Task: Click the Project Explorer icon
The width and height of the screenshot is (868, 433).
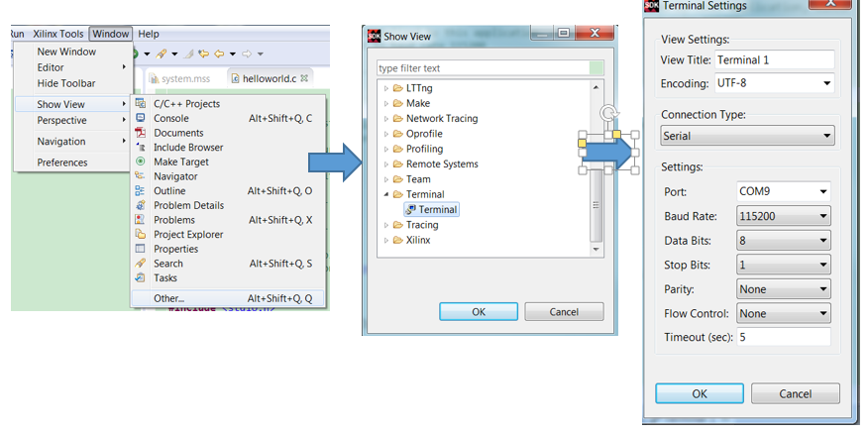Action: click(x=141, y=234)
